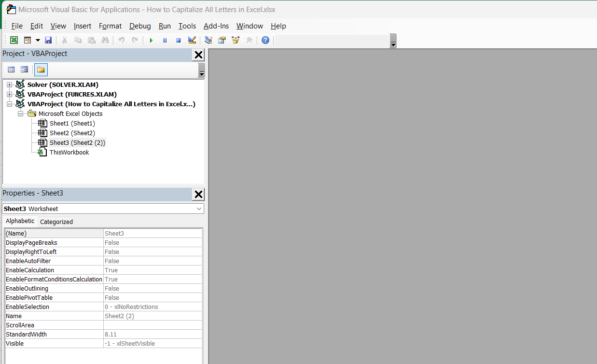
Task: Click the Paste clipboard icon
Action: coord(91,40)
